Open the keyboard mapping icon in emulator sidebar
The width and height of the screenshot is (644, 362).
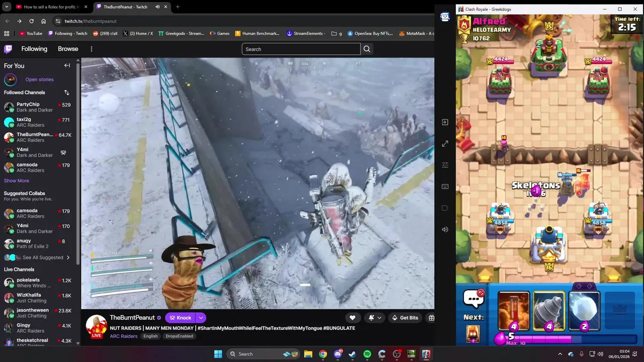point(445,187)
